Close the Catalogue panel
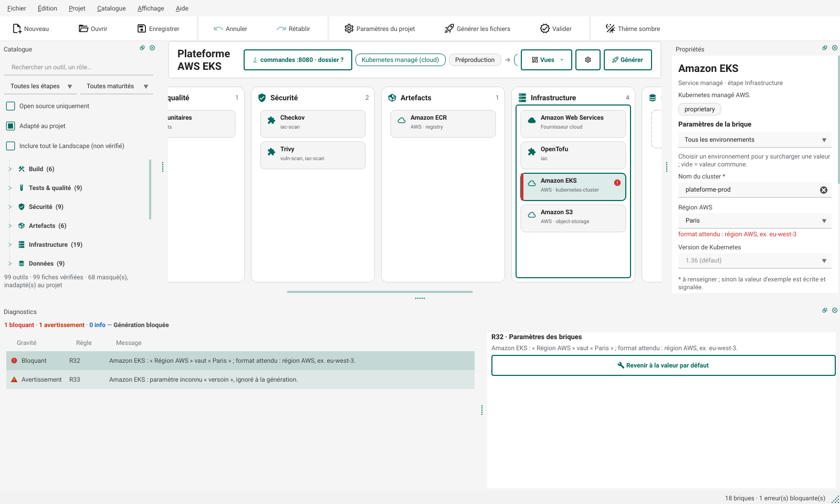The height and width of the screenshot is (504, 840). (x=152, y=48)
